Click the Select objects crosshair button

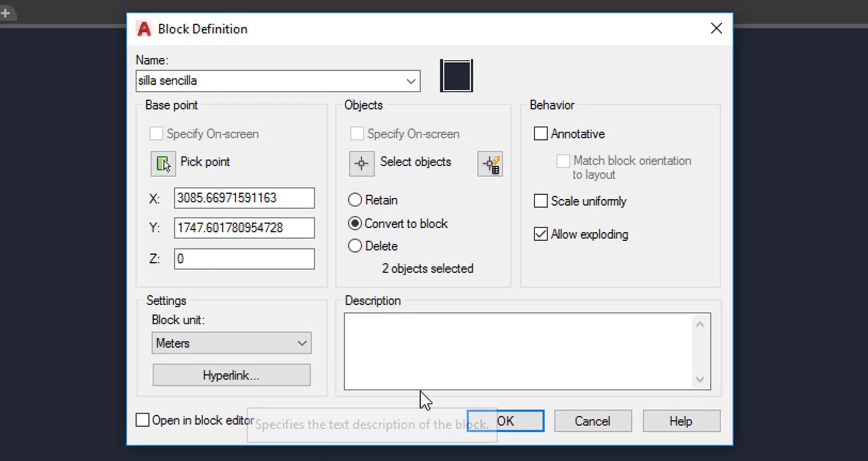pyautogui.click(x=361, y=164)
